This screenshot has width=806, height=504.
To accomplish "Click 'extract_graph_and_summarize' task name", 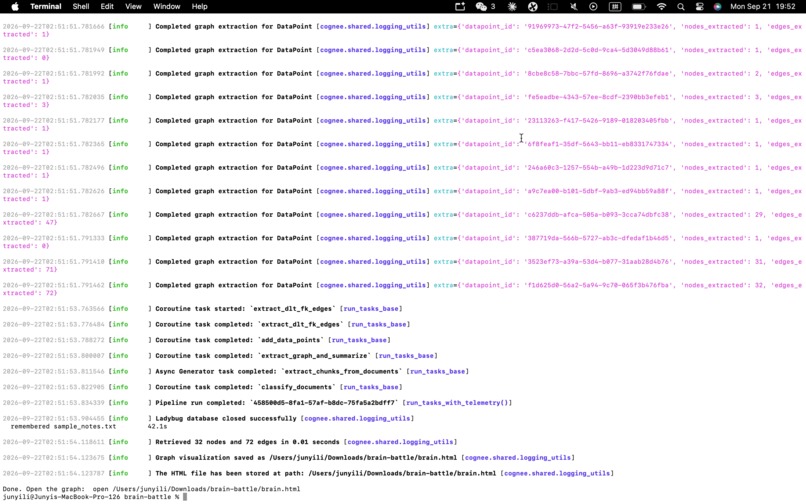I will pyautogui.click(x=315, y=356).
